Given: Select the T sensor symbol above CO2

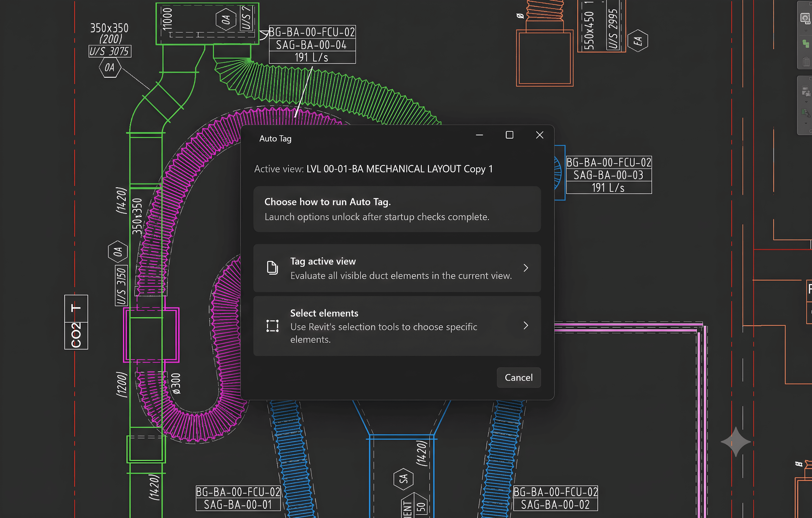Looking at the screenshot, I should pos(76,308).
